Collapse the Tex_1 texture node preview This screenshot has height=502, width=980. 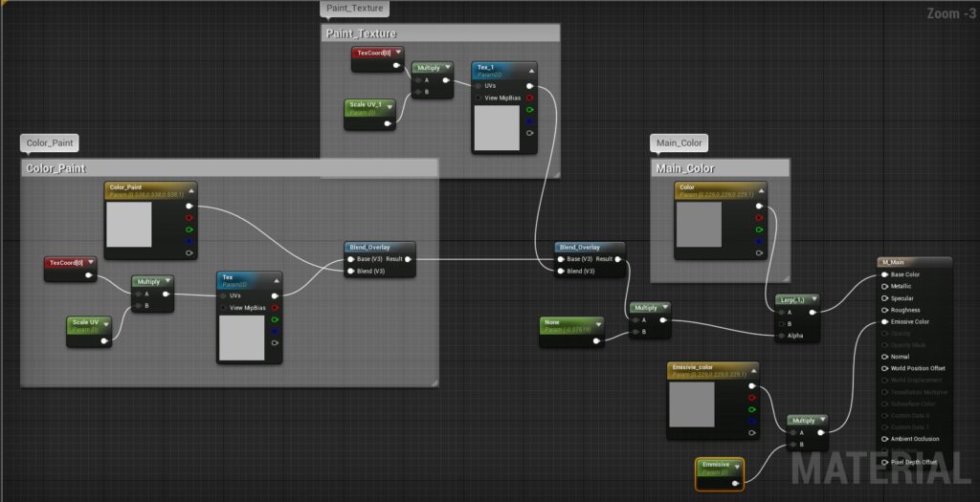coord(531,71)
